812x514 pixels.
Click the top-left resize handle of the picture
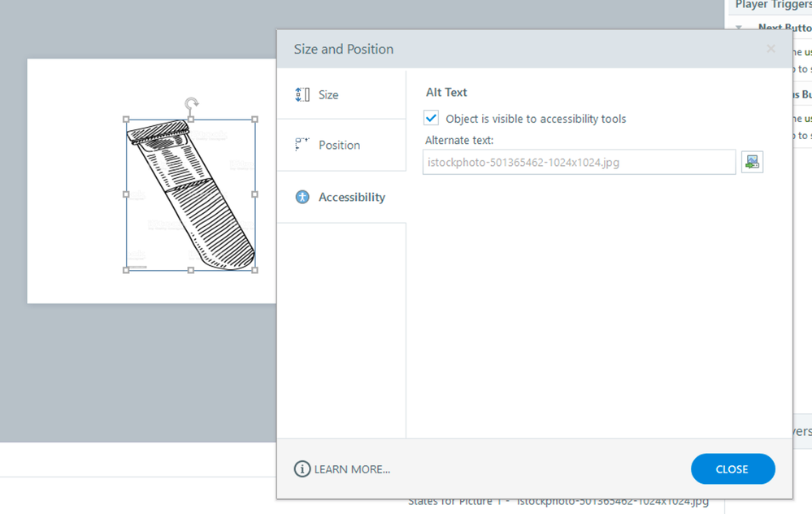(x=126, y=120)
